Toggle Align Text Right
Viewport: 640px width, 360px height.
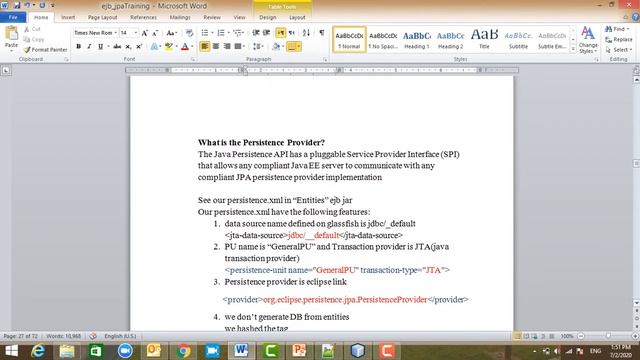coord(227,47)
